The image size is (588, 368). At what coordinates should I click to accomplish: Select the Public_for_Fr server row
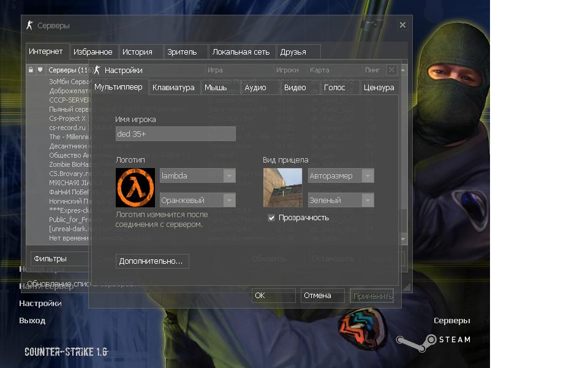[x=70, y=220]
